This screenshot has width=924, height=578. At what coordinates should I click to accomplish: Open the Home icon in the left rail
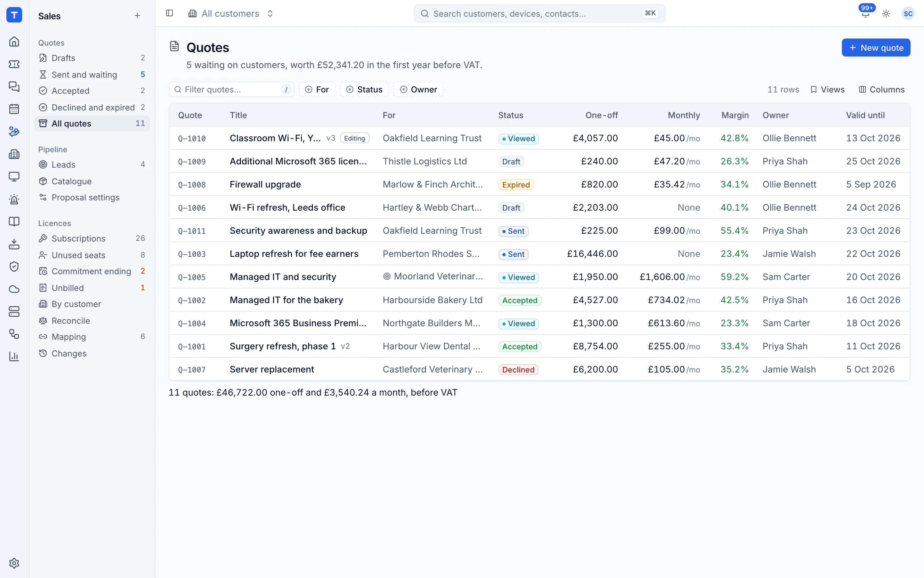pos(14,41)
